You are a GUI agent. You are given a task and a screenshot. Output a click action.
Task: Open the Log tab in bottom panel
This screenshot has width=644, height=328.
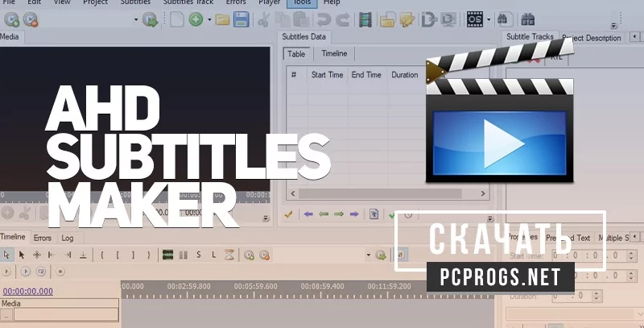coord(68,238)
